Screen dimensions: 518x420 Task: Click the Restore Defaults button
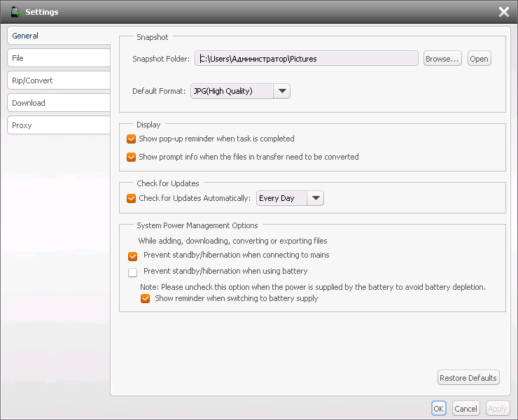pos(468,378)
